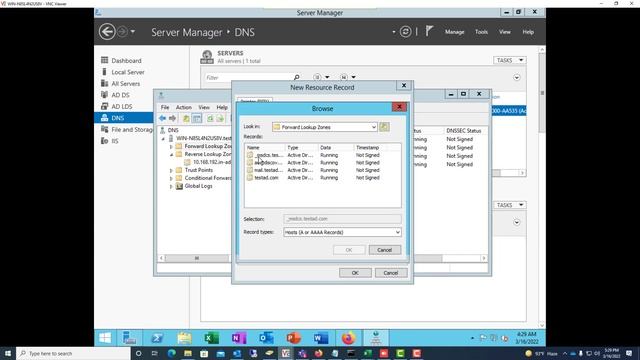Select the mail.testad... record in Browse list

pos(268,170)
